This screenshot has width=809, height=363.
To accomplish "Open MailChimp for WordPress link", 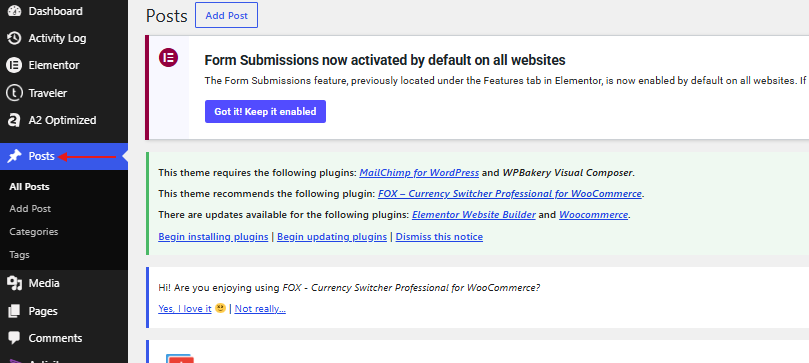I will coord(419,173).
